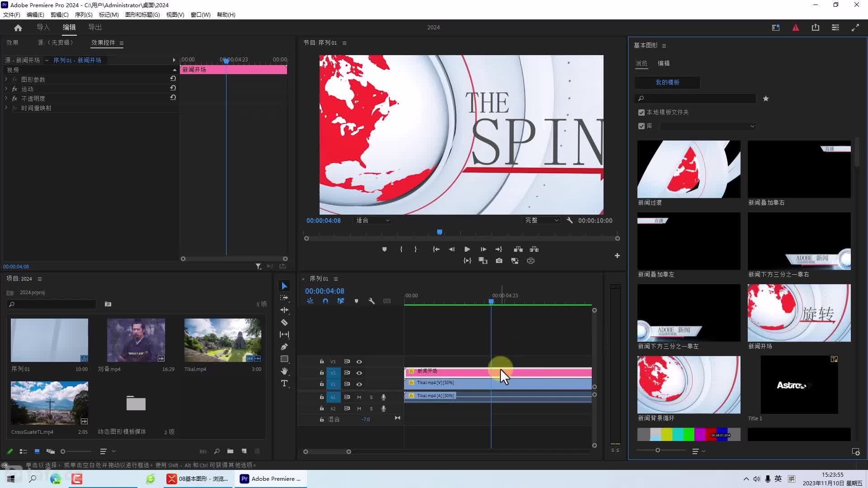The width and height of the screenshot is (868, 488).
Task: Toggle linked selection in timeline
Action: (341, 301)
